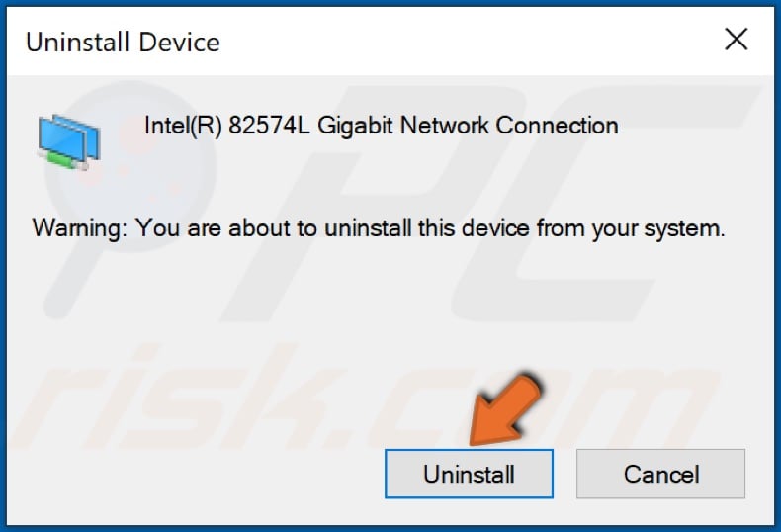
Task: Abort the uninstall using Cancel
Action: (660, 474)
